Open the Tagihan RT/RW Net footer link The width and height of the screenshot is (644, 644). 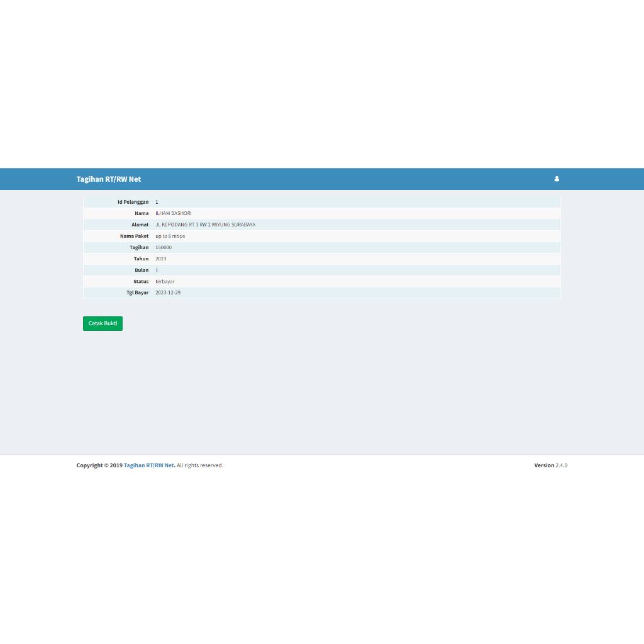click(x=148, y=465)
